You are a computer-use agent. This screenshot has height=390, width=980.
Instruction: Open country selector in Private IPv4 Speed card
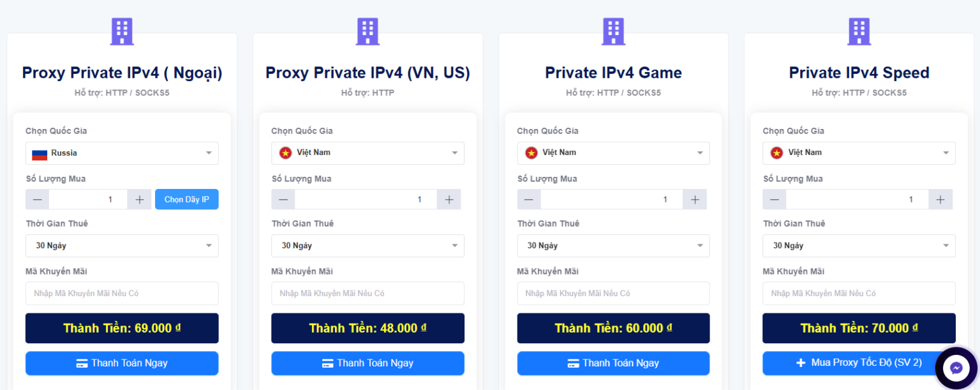pyautogui.click(x=859, y=153)
